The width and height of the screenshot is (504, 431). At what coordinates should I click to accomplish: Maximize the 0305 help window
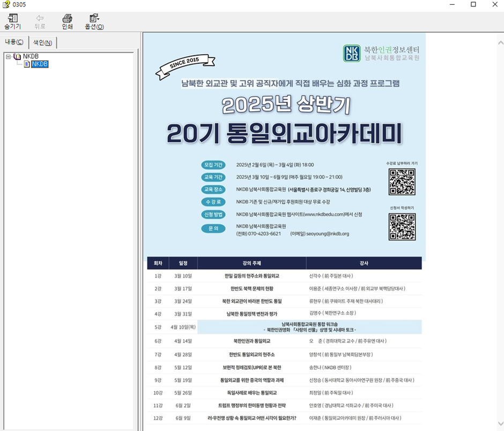473,4
